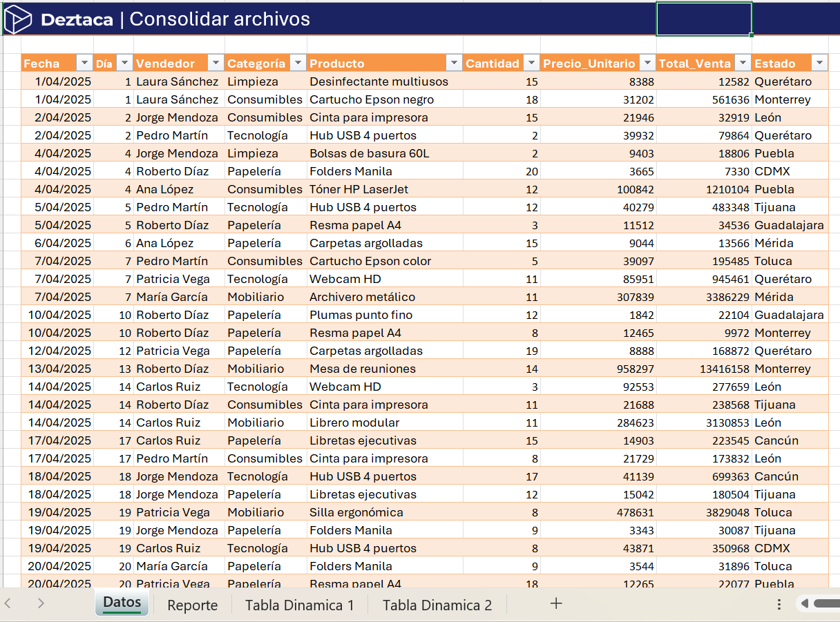
Task: Select Limpieza in Bolsas de basura row
Action: 265,153
